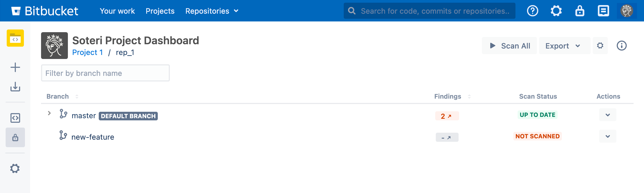Open the Source code icon in sidebar

click(x=15, y=118)
